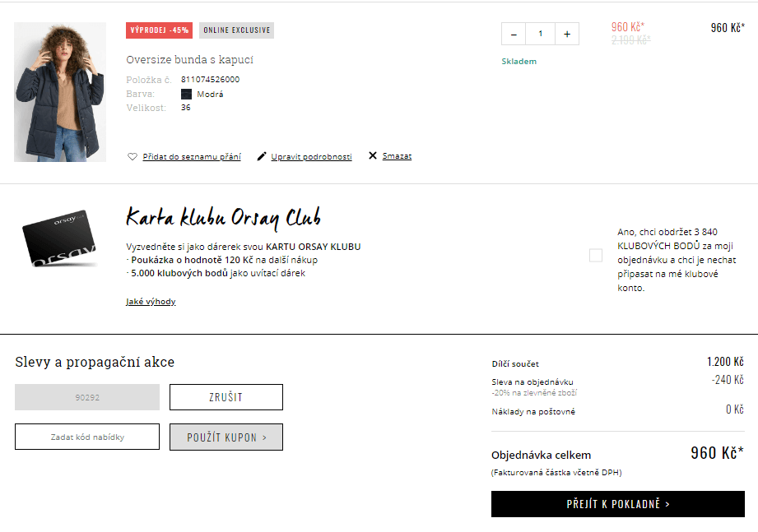The image size is (758, 532).
Task: Click the item number 811074526000
Action: [211, 79]
